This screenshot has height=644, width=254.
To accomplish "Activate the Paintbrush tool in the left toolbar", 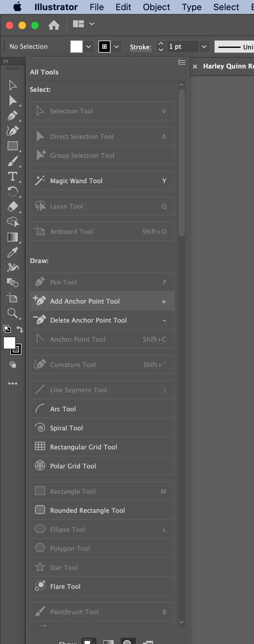I will click(13, 161).
